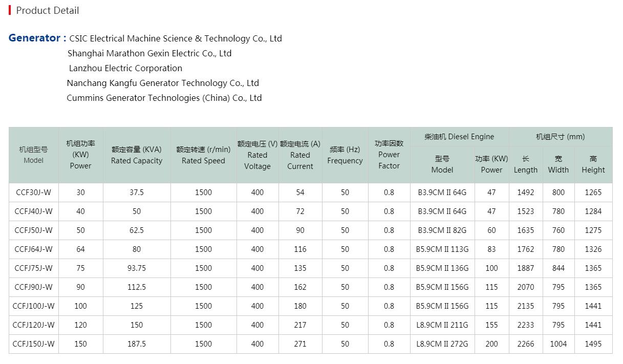
Task: Click the Power Factor column header
Action: (x=389, y=155)
